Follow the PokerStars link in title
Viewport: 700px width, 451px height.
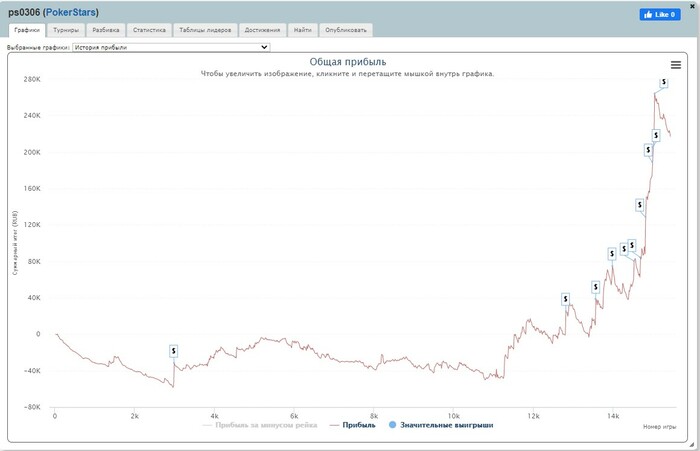pyautogui.click(x=71, y=13)
